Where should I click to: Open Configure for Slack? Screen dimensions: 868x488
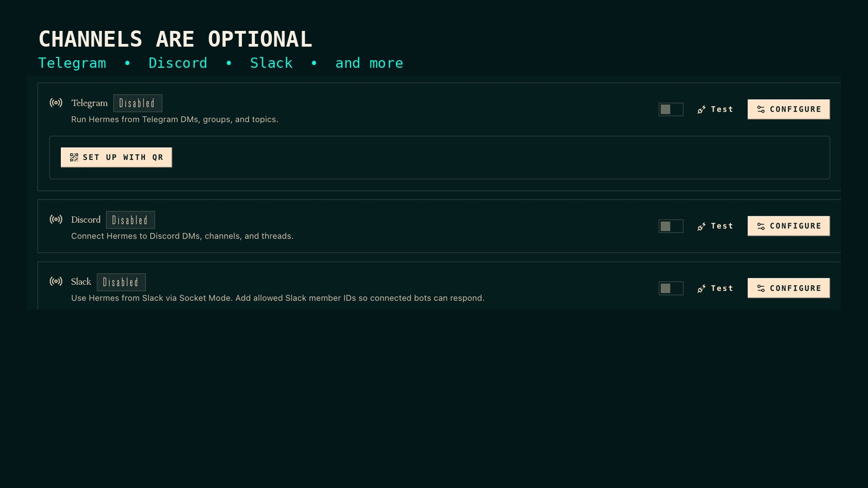[x=789, y=288]
